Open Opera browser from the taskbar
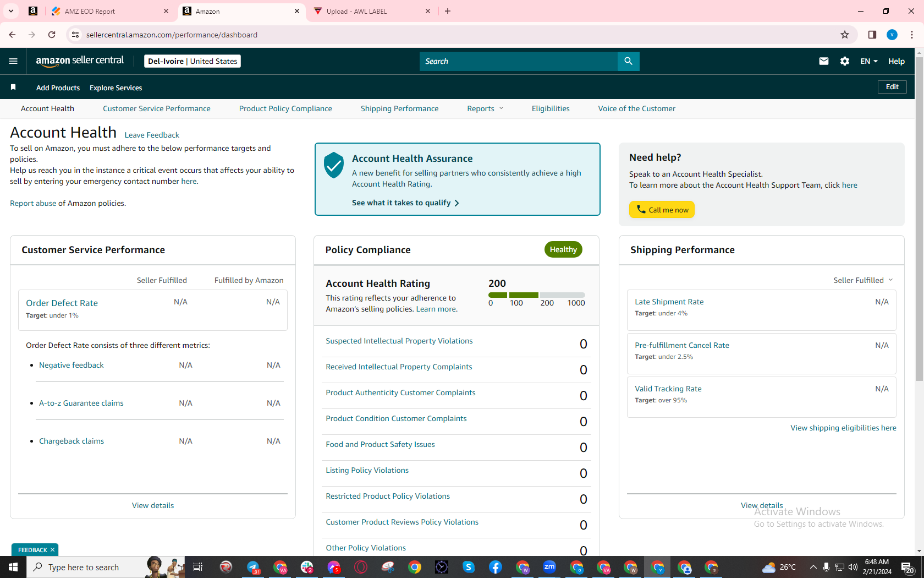This screenshot has width=924, height=578. click(361, 567)
